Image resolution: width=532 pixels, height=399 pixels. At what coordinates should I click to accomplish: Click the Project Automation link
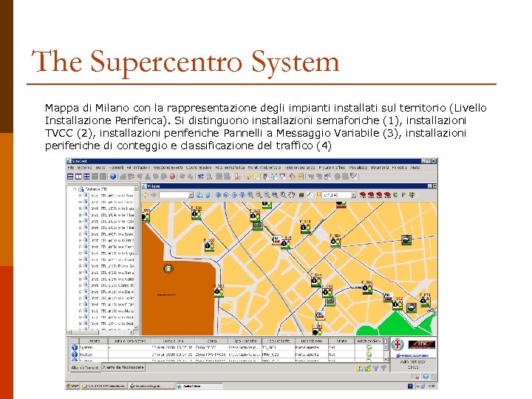[x=413, y=355]
